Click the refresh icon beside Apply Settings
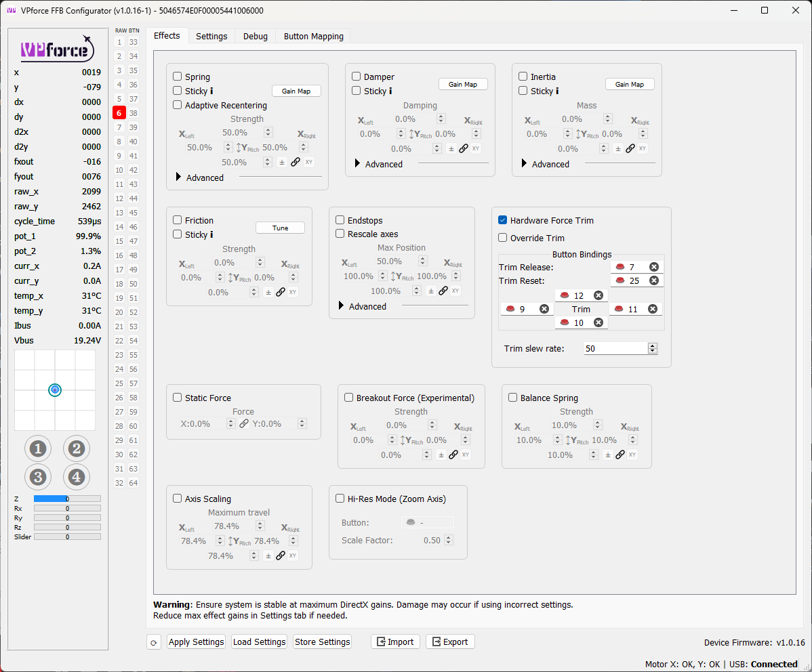This screenshot has height=672, width=812. pyautogui.click(x=154, y=642)
